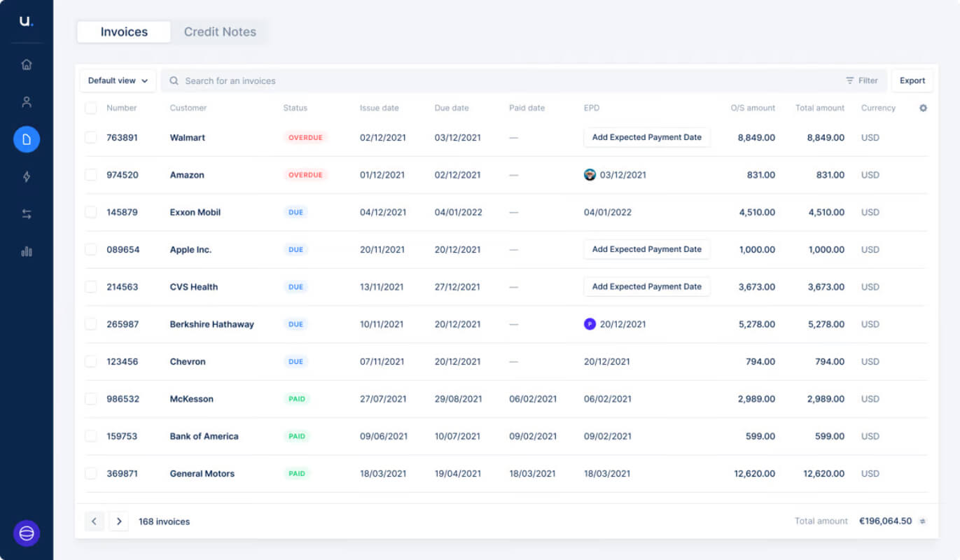The height and width of the screenshot is (560, 960).
Task: Check the General Motors invoice checkbox
Action: click(x=91, y=473)
